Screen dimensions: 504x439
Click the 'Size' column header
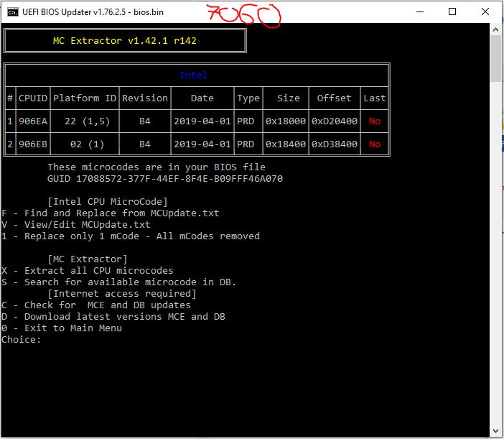(289, 98)
